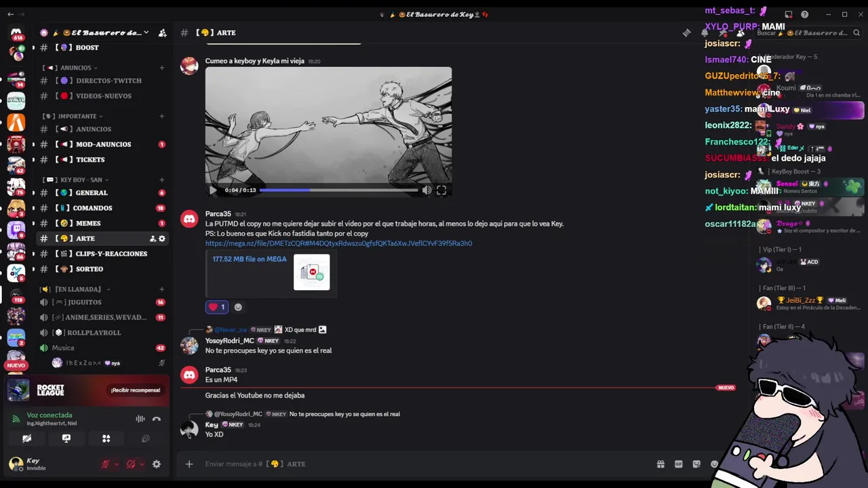
Task: Send a gift icon in message bar
Action: pyautogui.click(x=660, y=464)
